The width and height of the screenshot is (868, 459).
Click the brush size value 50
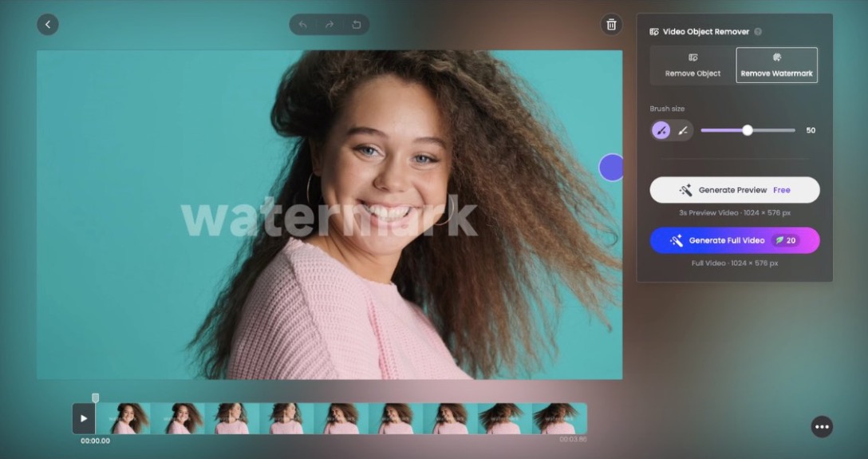(x=811, y=131)
